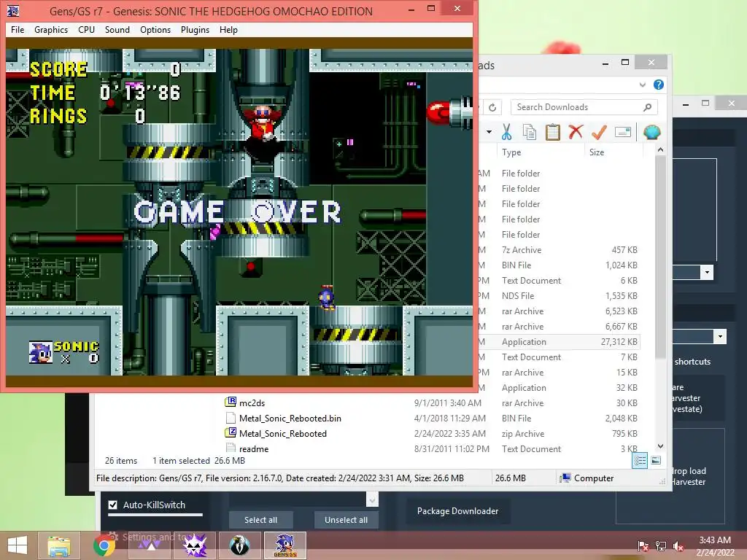This screenshot has height=560, width=747.
Task: Click the network tray icon
Action: pos(661,545)
